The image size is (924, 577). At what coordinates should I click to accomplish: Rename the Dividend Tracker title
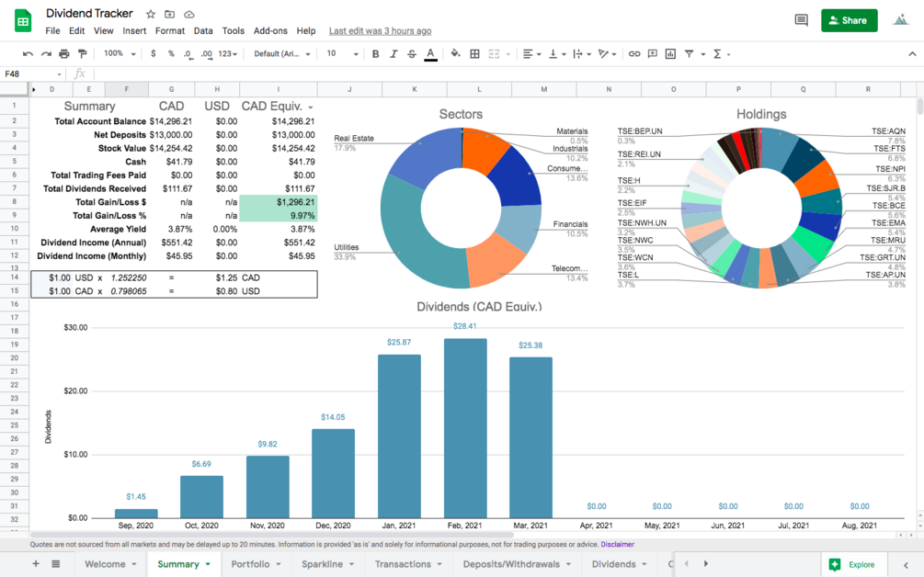tap(89, 13)
